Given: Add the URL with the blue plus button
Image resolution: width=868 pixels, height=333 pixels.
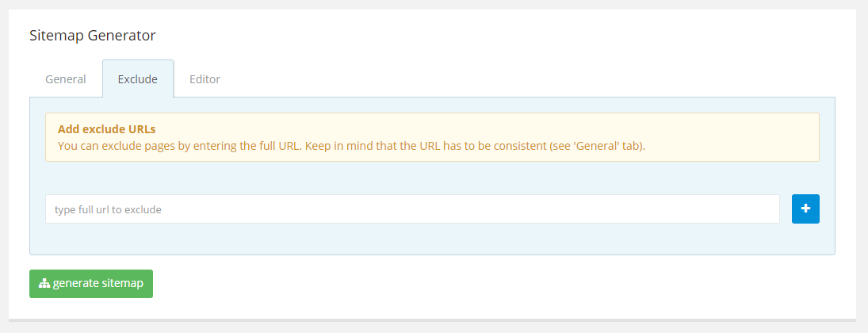Looking at the screenshot, I should (805, 209).
